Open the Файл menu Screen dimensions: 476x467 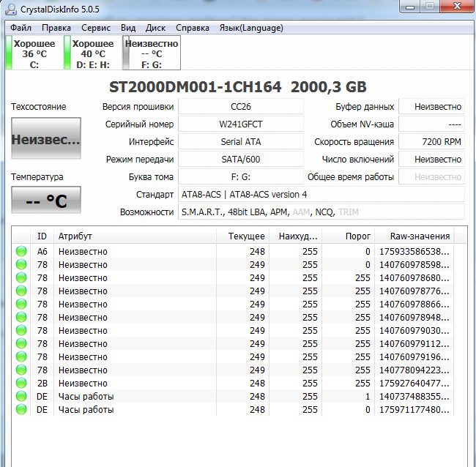[21, 28]
